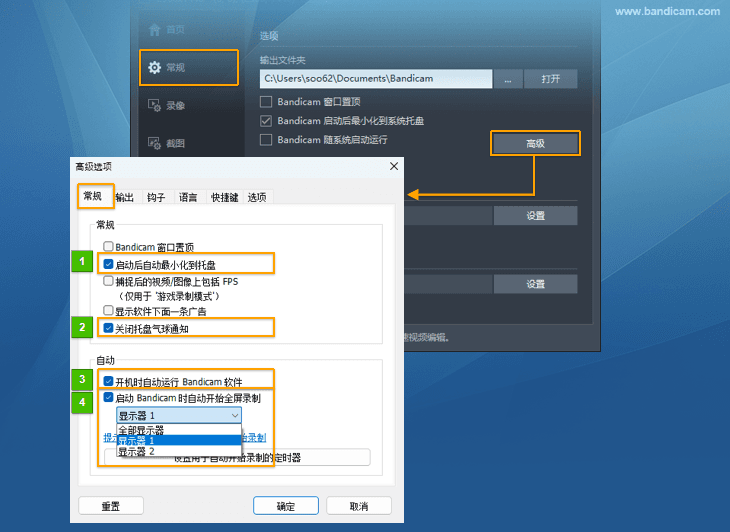Confirm with the 确定 button
This screenshot has height=532, width=730.
(x=286, y=506)
